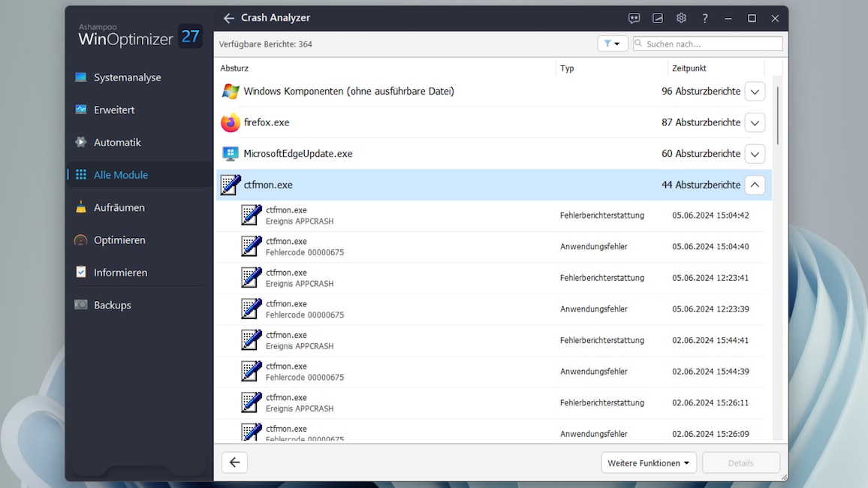Viewport: 868px width, 488px height.
Task: Expand the MicrosoftEdgeUpdate.exe crash reports
Action: 755,154
